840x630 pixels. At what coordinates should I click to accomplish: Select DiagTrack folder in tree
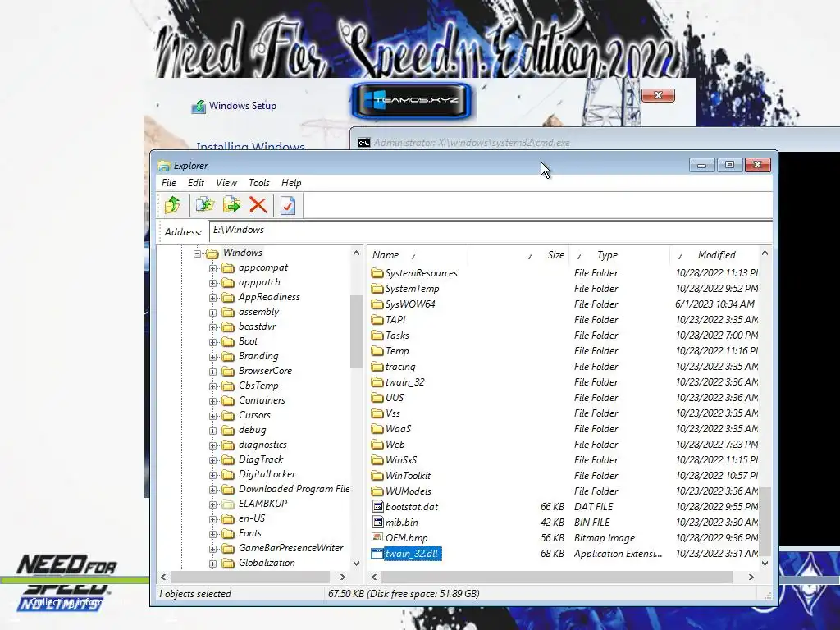pos(260,459)
